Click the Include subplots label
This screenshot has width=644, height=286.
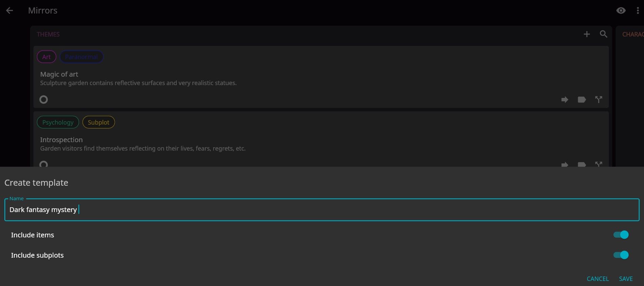[37, 255]
